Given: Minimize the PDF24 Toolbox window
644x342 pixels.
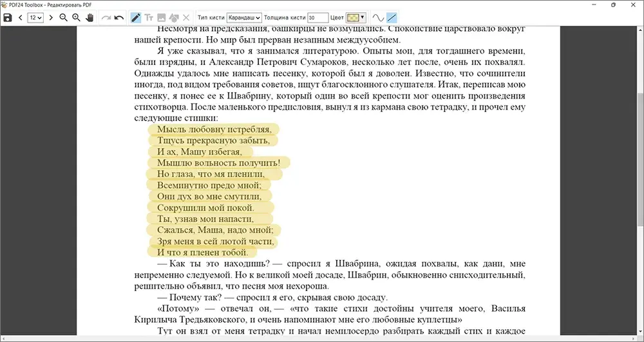Looking at the screenshot, I should [594, 5].
